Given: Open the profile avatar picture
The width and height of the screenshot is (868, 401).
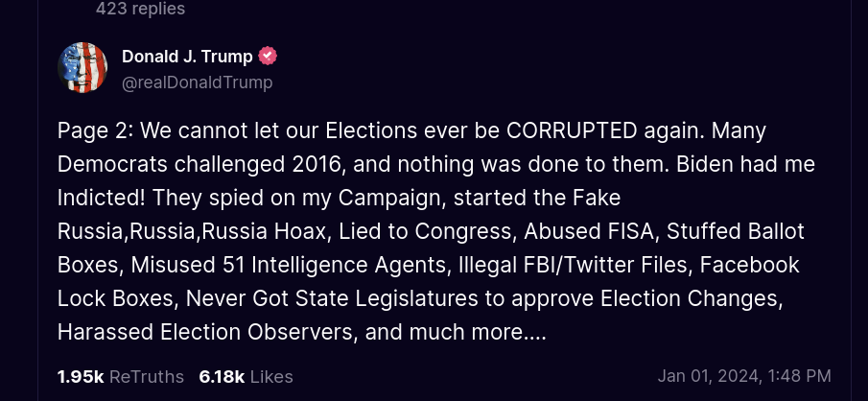Looking at the screenshot, I should pos(82,68).
